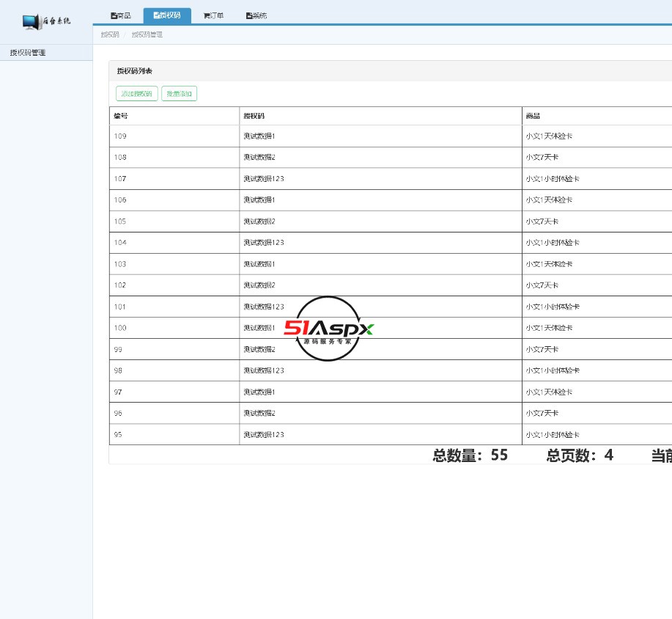This screenshot has height=619, width=672.
Task: Click 测试数据1 in row 109
Action: click(x=259, y=136)
